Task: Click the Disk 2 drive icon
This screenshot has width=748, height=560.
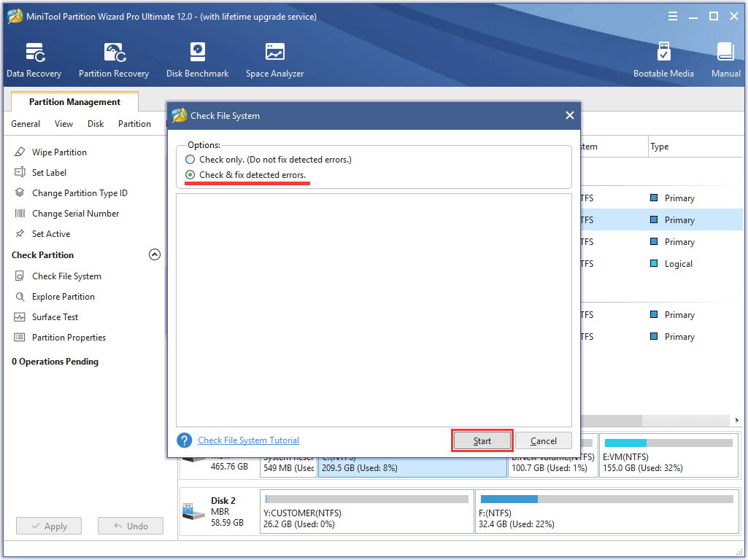Action: (x=193, y=511)
